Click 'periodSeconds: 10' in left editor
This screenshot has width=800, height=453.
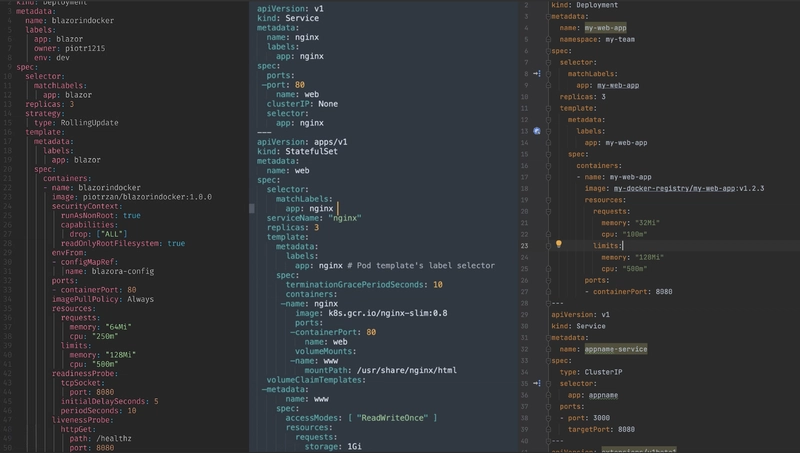click(x=98, y=411)
